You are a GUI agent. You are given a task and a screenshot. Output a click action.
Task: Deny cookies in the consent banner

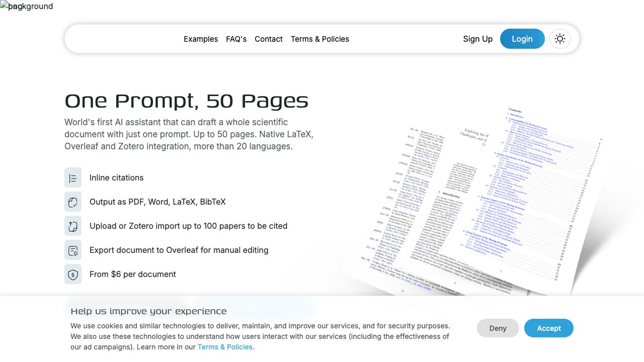(498, 328)
